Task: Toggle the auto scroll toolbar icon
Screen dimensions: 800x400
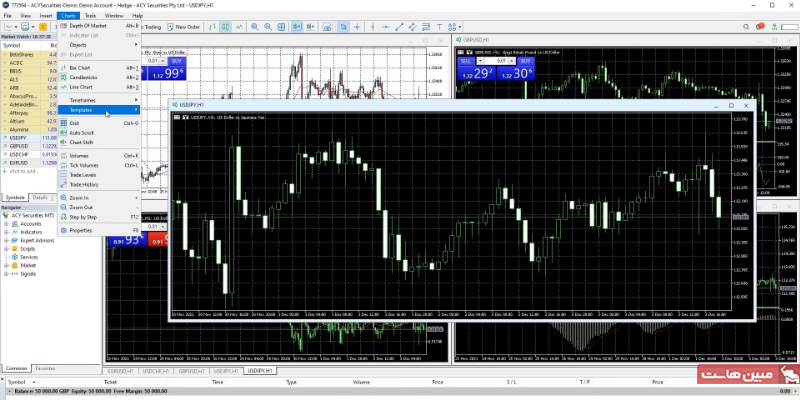Action: coord(296,27)
